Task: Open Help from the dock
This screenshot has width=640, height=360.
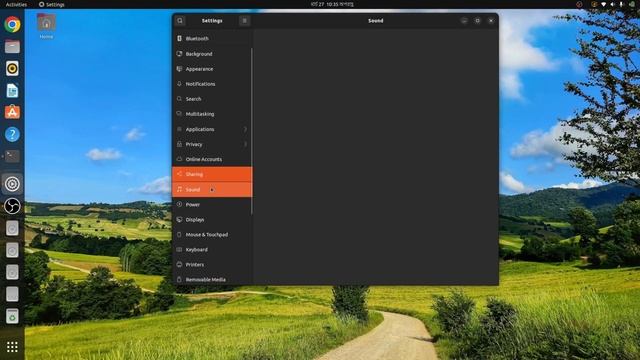Action: (x=12, y=134)
